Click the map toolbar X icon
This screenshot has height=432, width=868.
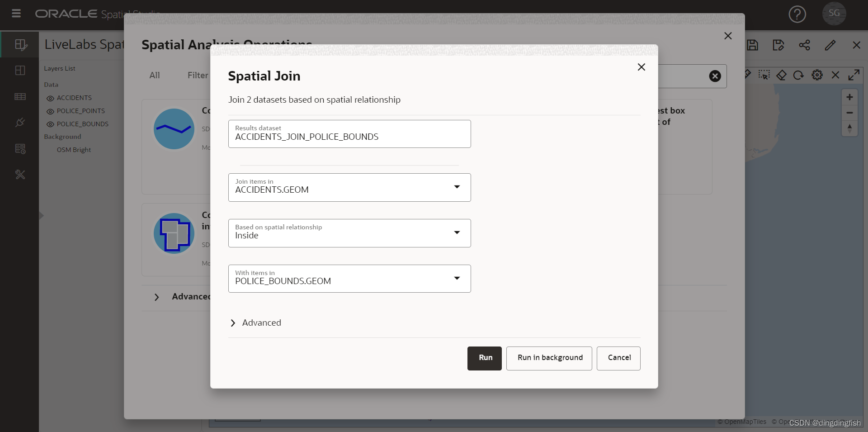coord(835,75)
